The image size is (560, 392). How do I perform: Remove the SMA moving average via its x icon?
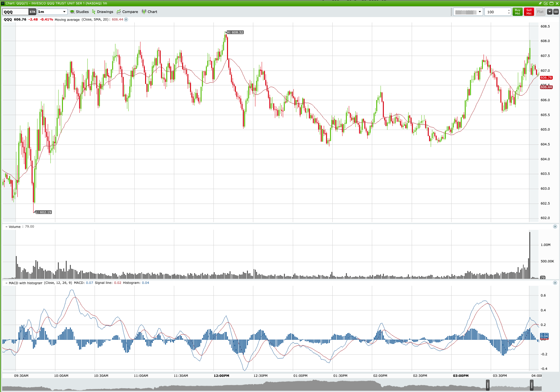[x=126, y=19]
